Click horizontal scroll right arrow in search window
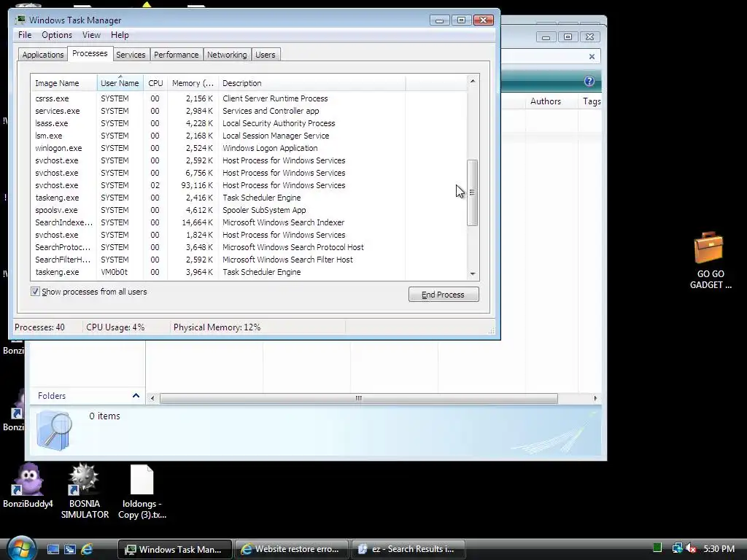Viewport: 747px width, 560px height. click(595, 398)
